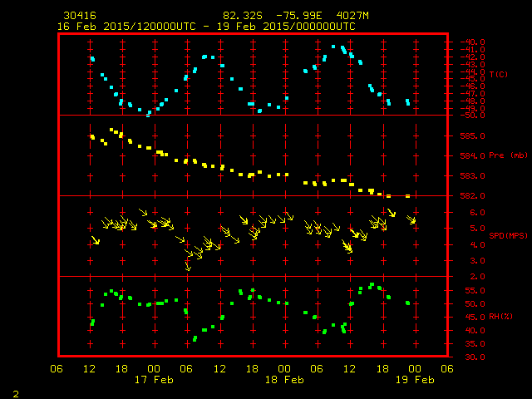
Task: Click the station ID 30416
Action: pos(80,16)
